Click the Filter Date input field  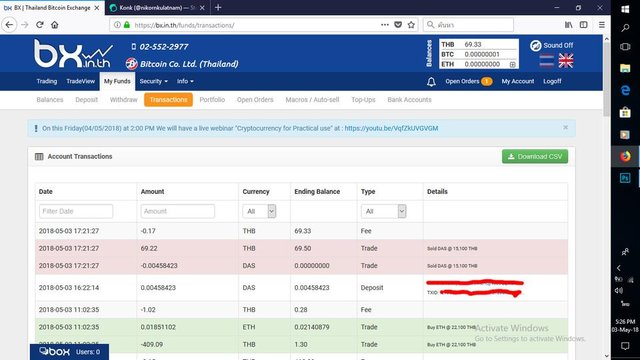pos(76,211)
